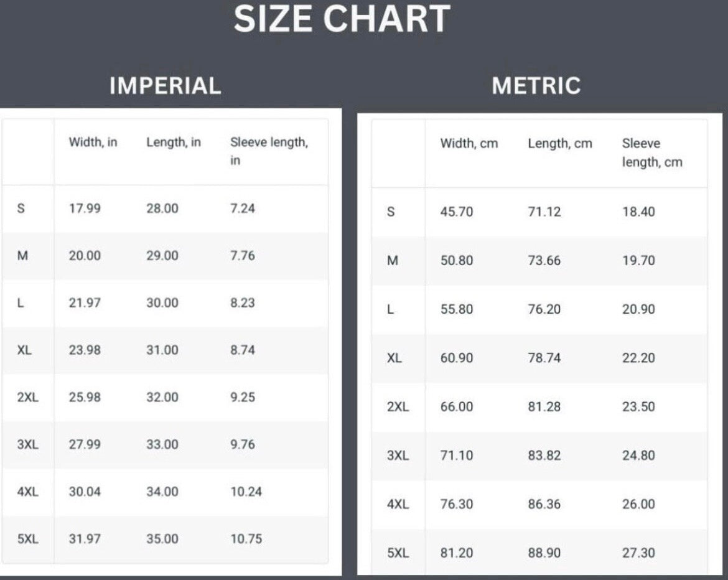Image resolution: width=728 pixels, height=580 pixels.
Task: Click the 23.50 sleeve length value
Action: (x=638, y=406)
